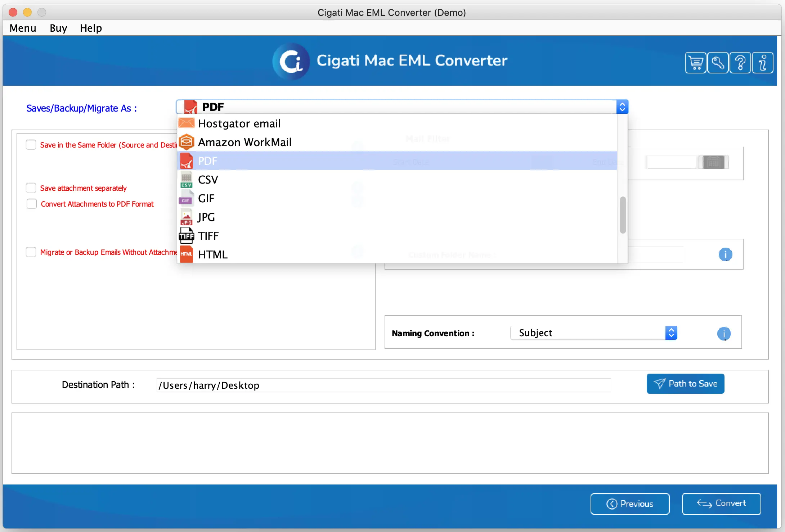The width and height of the screenshot is (785, 532).
Task: Click the Amazon WorkMail orange icon
Action: click(187, 142)
